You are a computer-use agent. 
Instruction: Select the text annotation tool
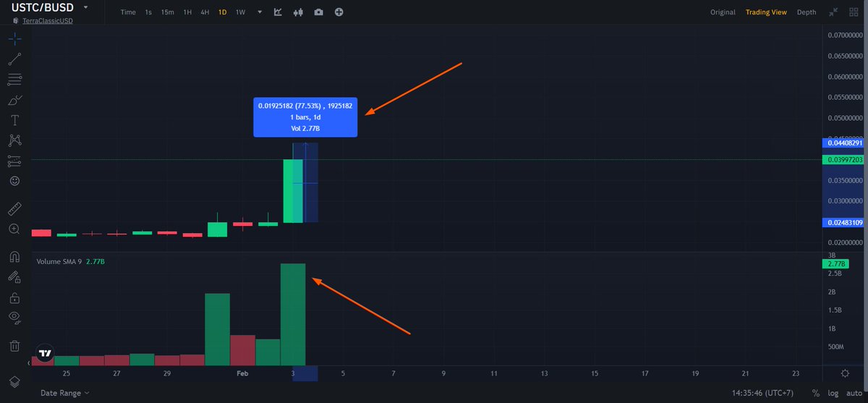[x=14, y=120]
